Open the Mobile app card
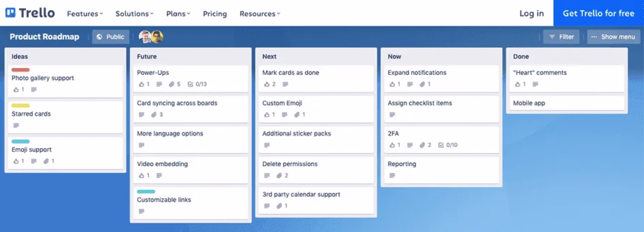Screen dimensions: 644x232 [567, 103]
